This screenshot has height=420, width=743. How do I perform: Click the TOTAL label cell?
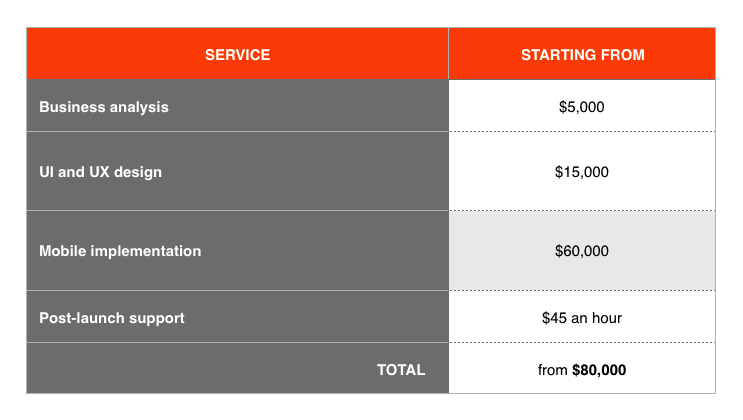(237, 368)
